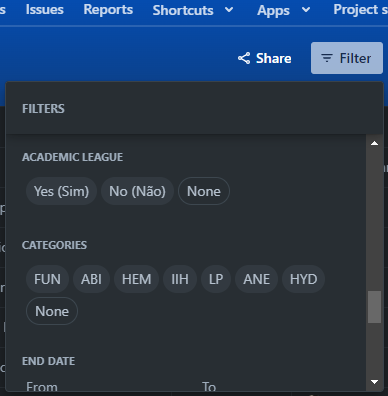This screenshot has width=388, height=396.
Task: Enable the ANE category filter
Action: pyautogui.click(x=256, y=279)
